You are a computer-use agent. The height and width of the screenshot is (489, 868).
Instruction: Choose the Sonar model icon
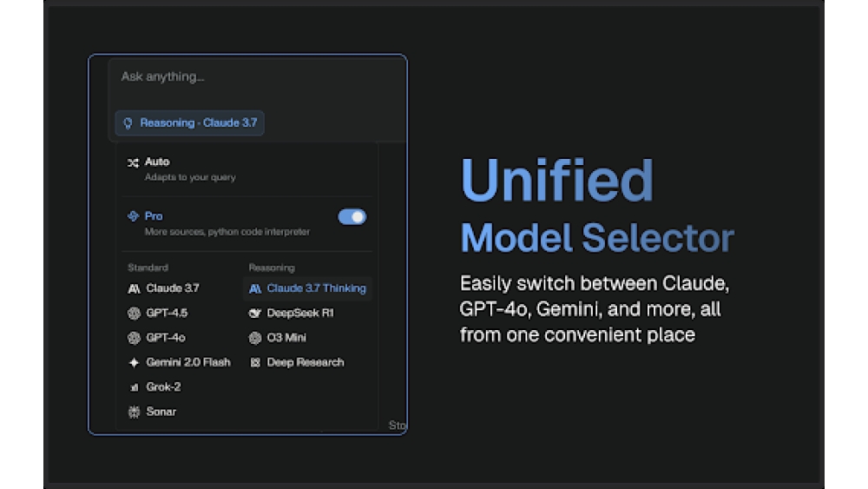(x=134, y=412)
